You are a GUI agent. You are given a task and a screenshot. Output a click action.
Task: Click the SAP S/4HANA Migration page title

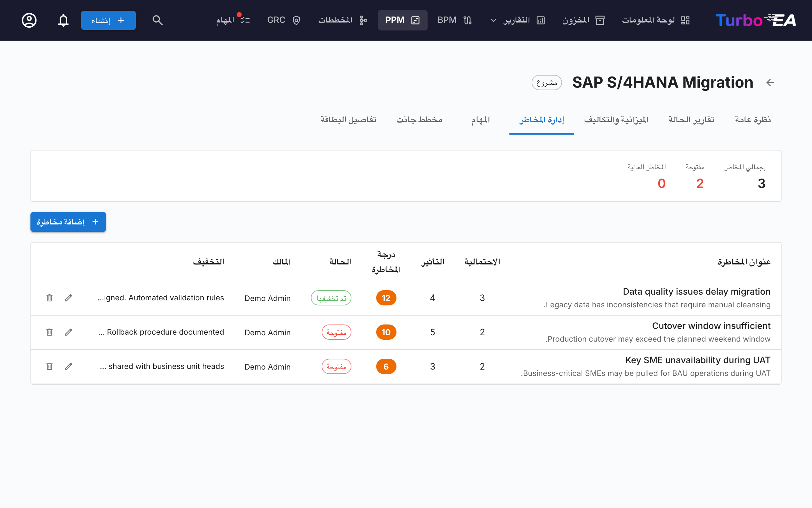click(x=663, y=82)
